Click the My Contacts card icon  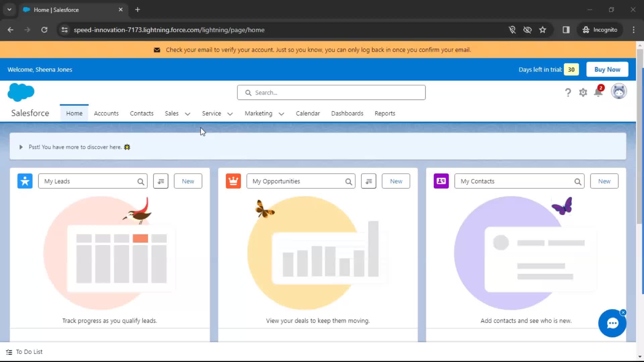tap(441, 181)
